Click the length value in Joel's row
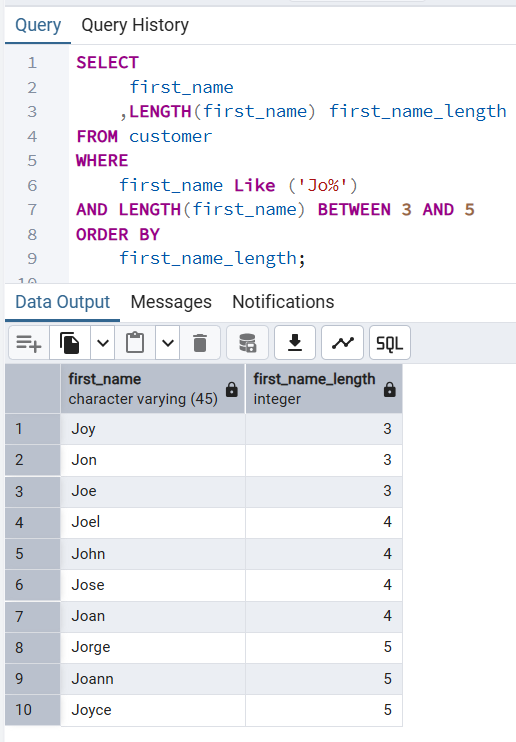The height and width of the screenshot is (742, 516). click(324, 522)
